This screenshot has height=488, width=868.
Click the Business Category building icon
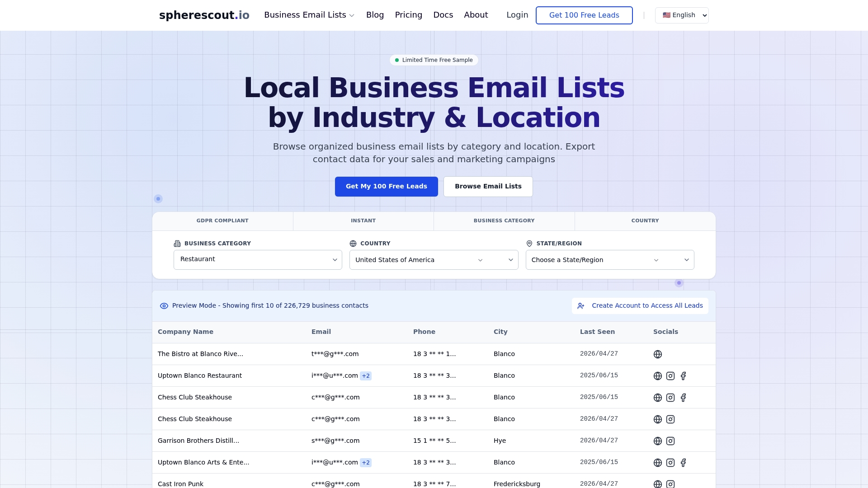[x=177, y=244]
